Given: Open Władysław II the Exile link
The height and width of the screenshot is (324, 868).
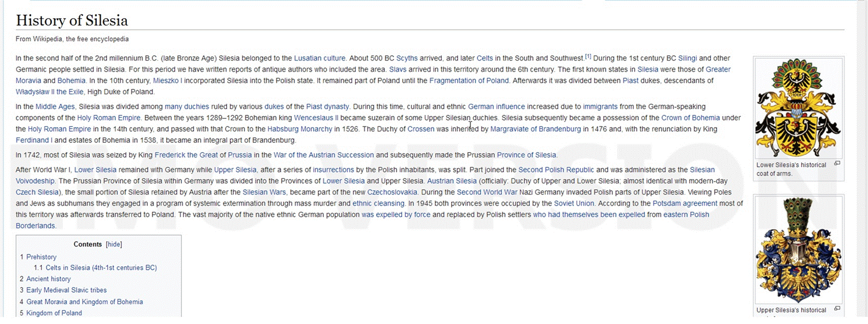Looking at the screenshot, I should pyautogui.click(x=49, y=91).
